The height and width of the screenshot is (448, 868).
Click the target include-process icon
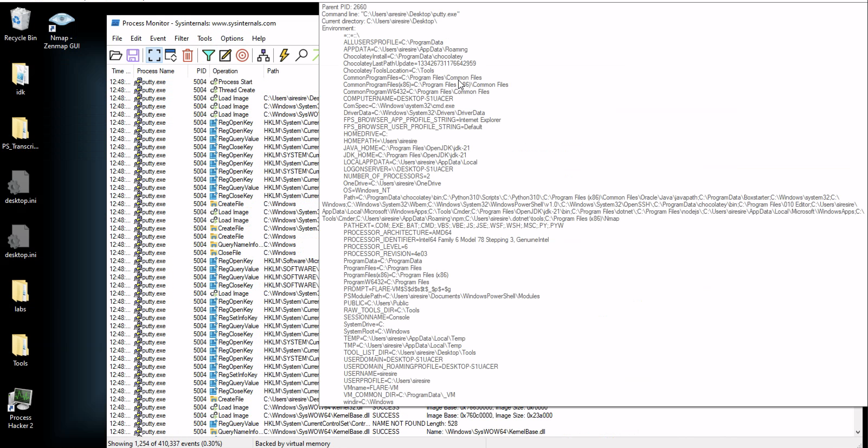pyautogui.click(x=242, y=55)
